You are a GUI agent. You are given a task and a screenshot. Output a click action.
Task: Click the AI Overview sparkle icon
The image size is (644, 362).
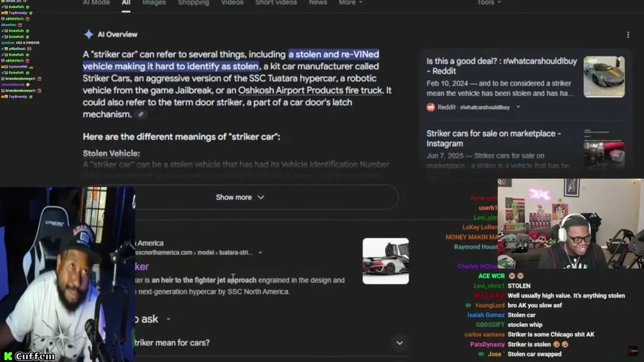click(x=89, y=34)
